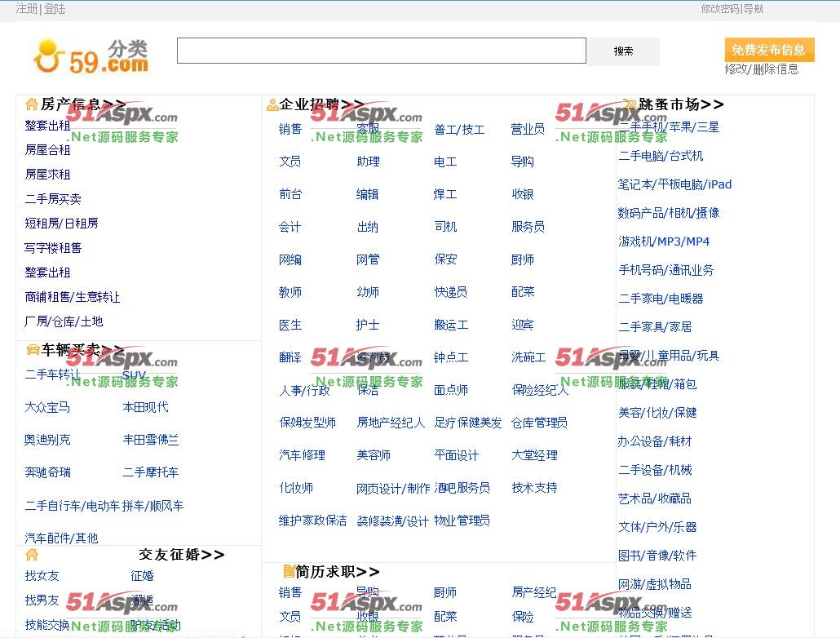Click the orange 免费发布信息 button
840x638 pixels.
tap(768, 50)
